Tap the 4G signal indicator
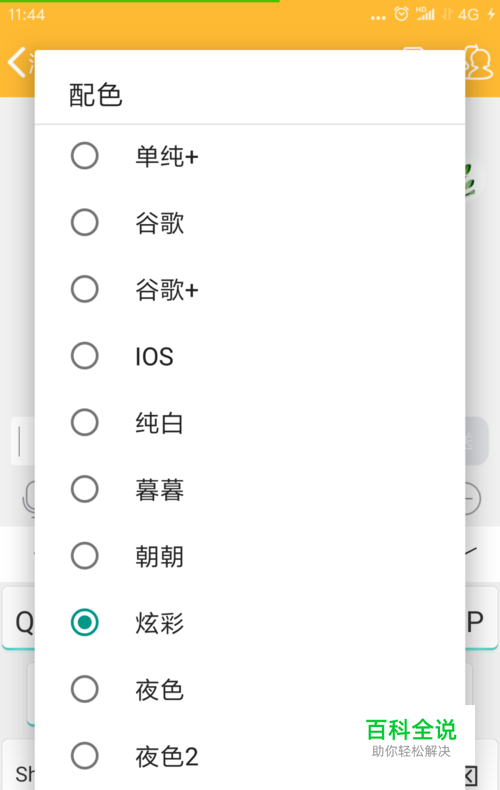 [x=468, y=14]
